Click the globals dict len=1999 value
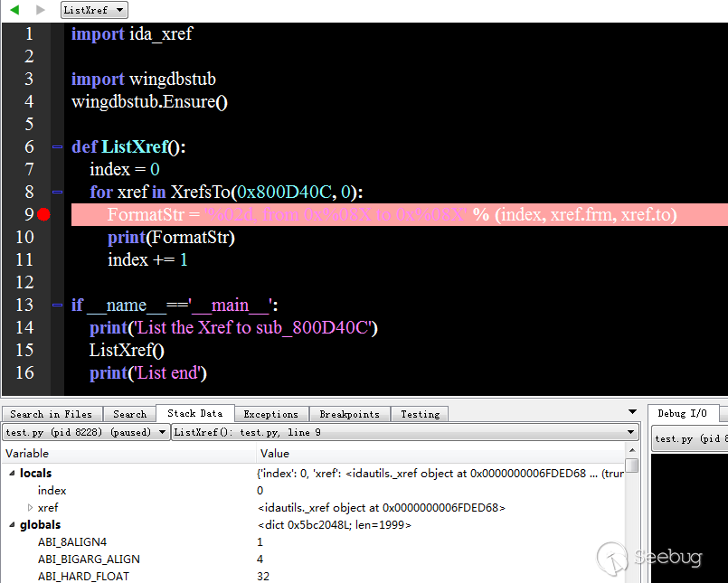 (335, 524)
